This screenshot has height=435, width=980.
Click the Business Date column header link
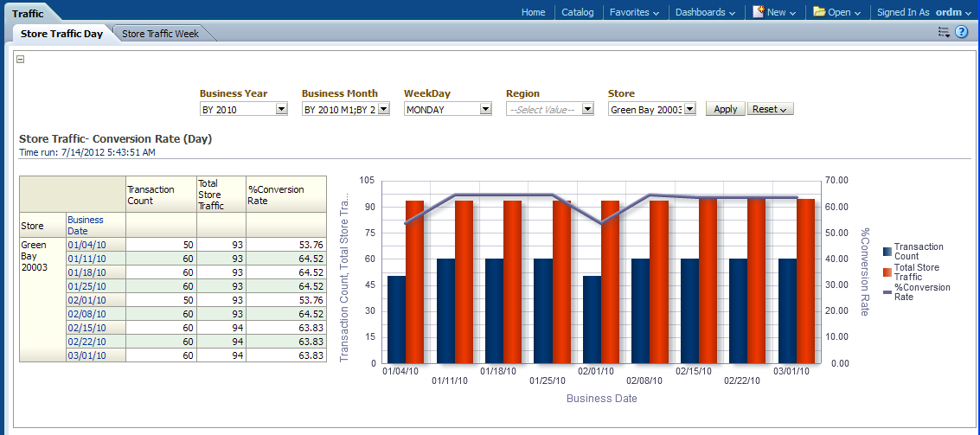86,225
